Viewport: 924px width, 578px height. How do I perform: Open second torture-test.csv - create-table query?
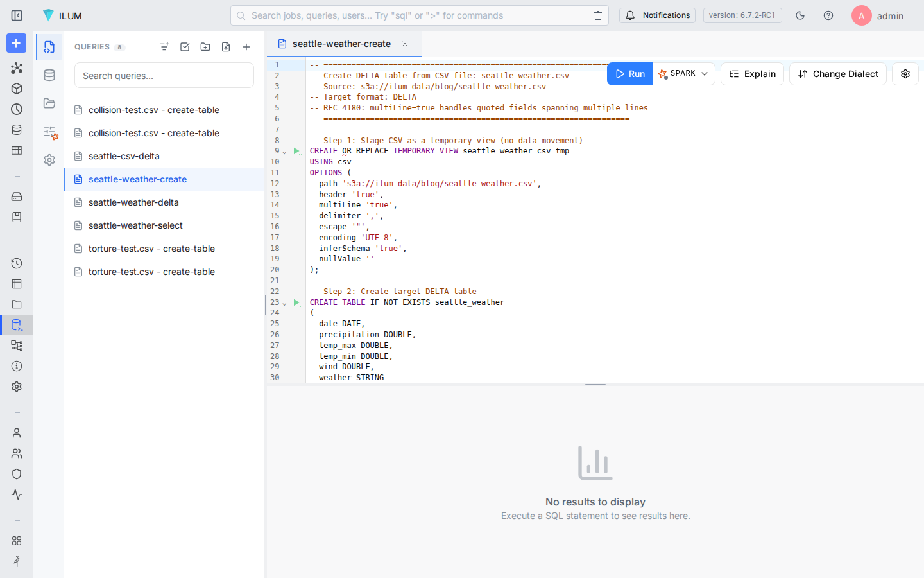164,272
